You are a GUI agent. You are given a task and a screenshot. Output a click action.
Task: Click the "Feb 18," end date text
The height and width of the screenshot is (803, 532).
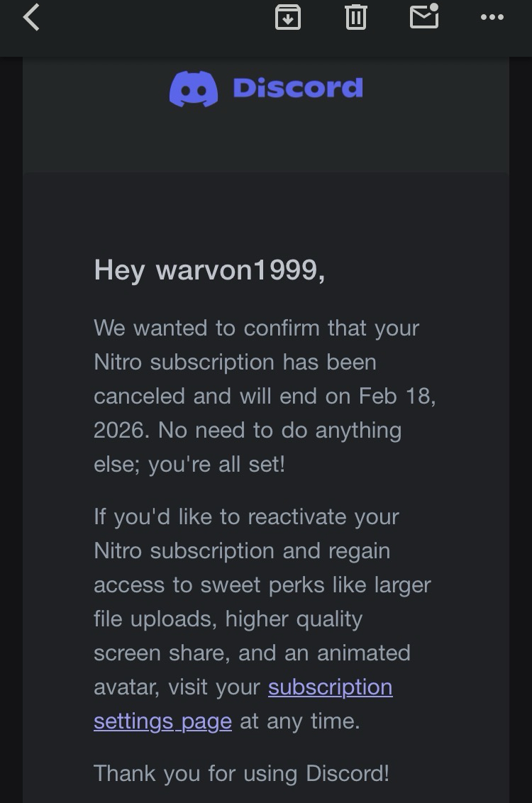(397, 396)
